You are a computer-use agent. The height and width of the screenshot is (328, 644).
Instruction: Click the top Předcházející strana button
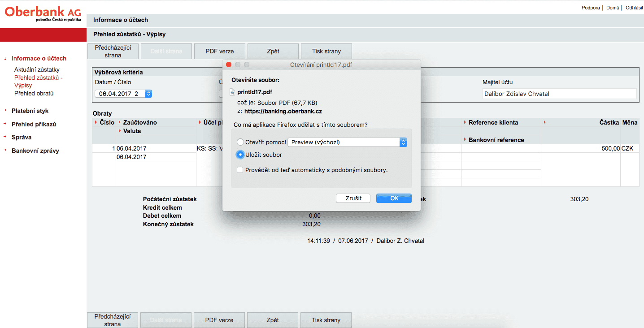point(113,52)
